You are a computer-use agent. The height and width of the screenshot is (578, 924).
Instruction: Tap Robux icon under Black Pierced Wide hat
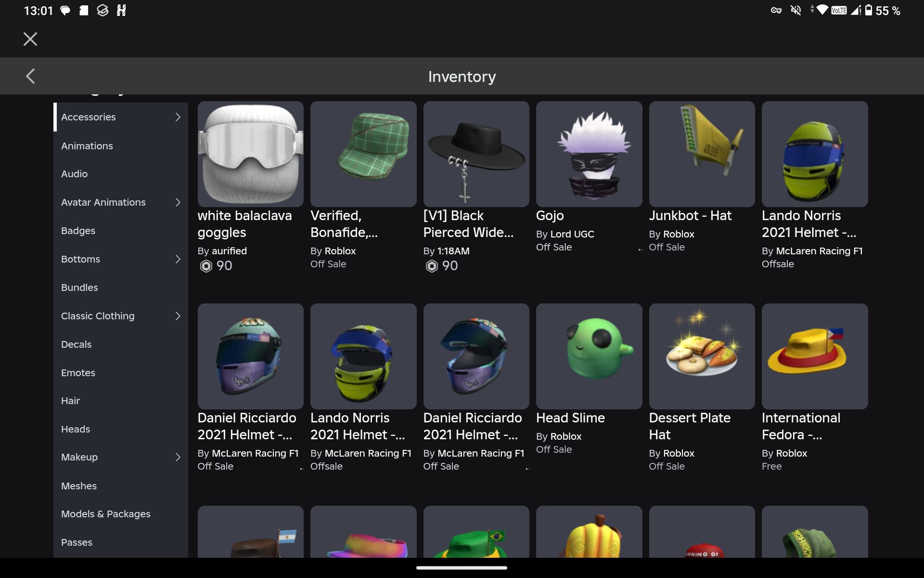pyautogui.click(x=432, y=266)
